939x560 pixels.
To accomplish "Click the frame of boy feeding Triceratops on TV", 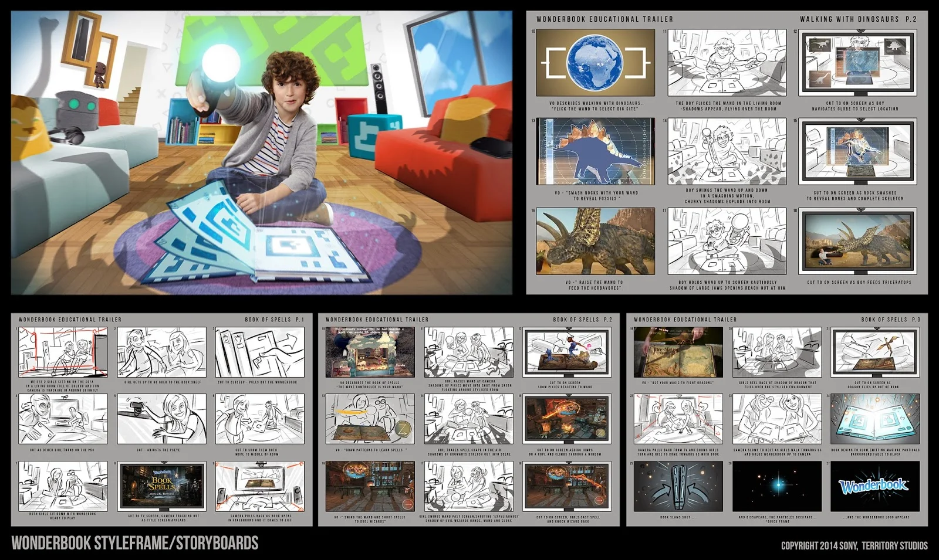I will [857, 241].
